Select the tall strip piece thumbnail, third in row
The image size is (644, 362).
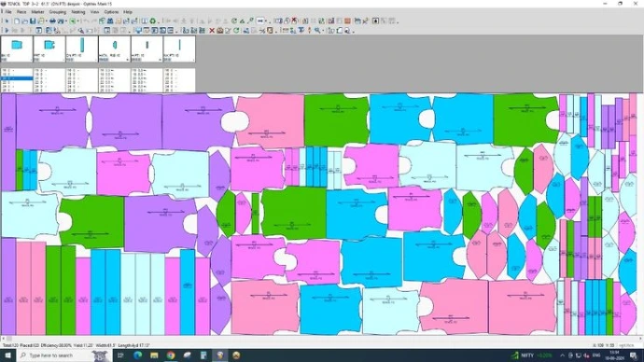pos(82,49)
